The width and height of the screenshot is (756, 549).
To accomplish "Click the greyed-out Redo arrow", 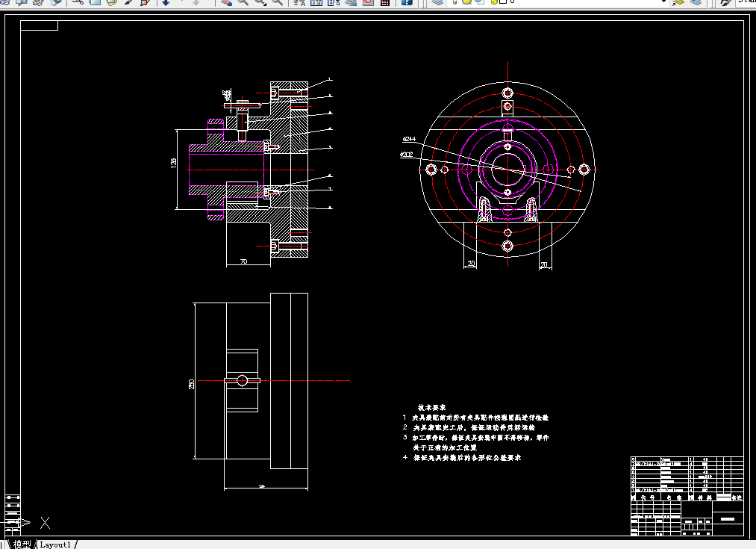I will 196,2.
